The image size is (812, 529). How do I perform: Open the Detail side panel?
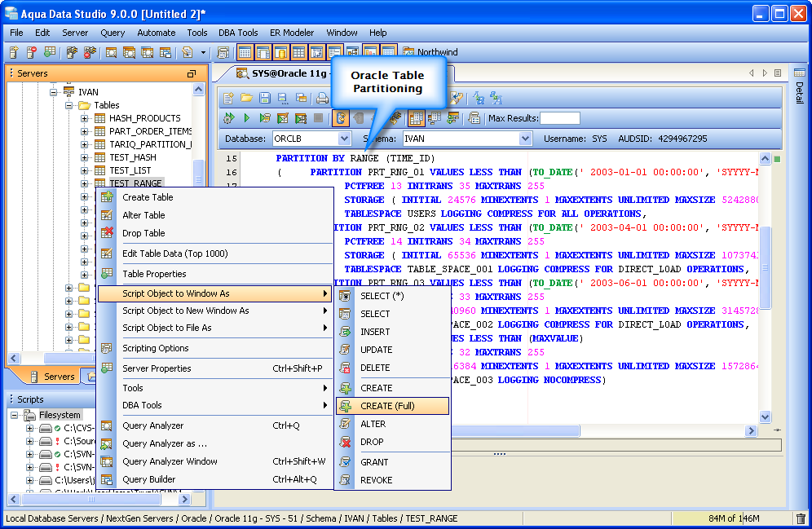coord(800,86)
